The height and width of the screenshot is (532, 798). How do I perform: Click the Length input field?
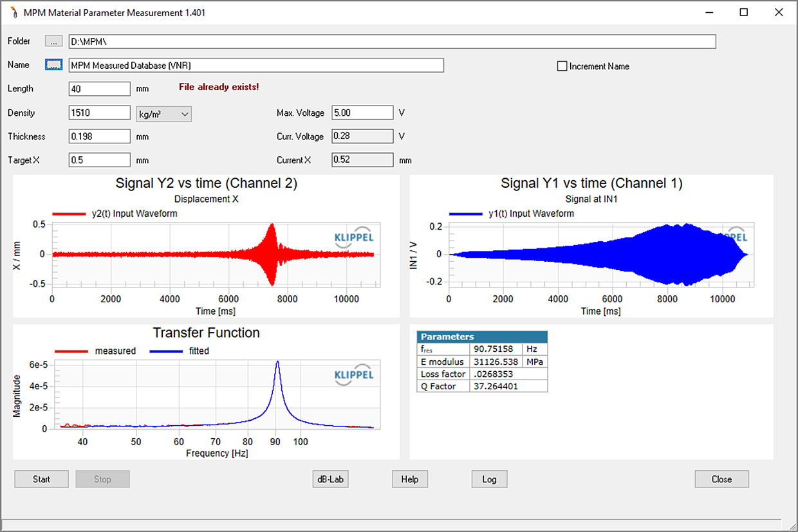(99, 89)
